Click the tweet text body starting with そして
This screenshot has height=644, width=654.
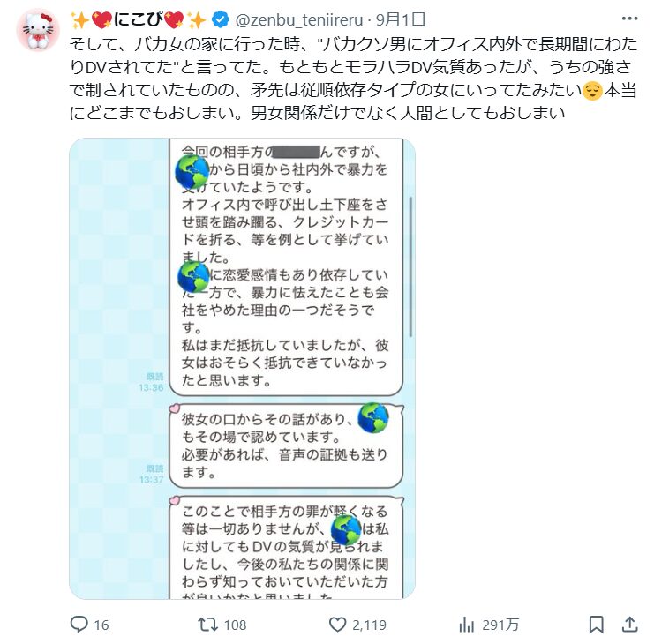pos(353,79)
